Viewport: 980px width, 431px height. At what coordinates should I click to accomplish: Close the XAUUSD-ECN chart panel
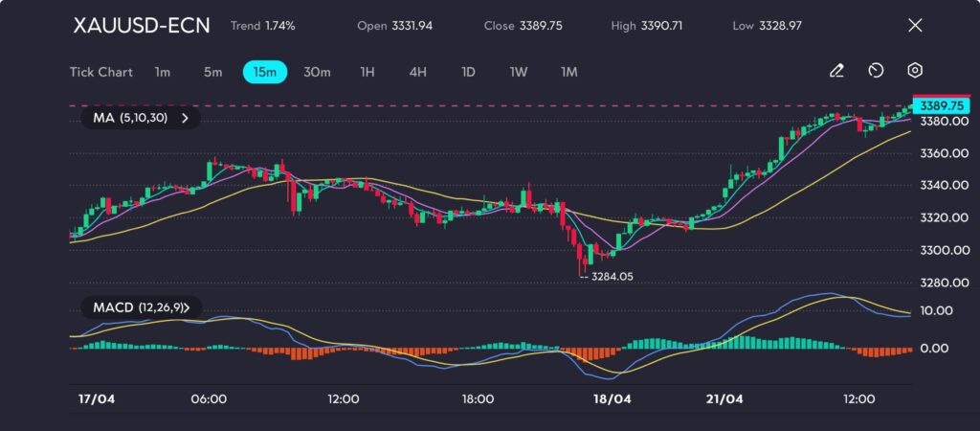[915, 26]
